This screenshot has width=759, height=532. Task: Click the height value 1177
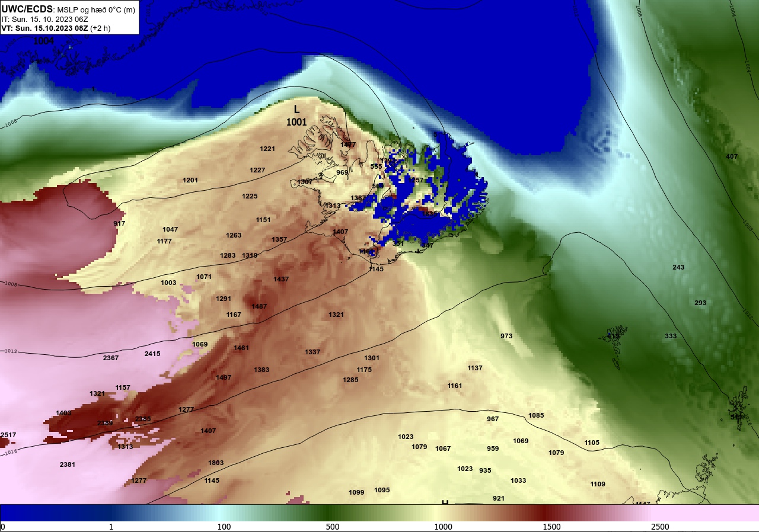click(x=164, y=241)
